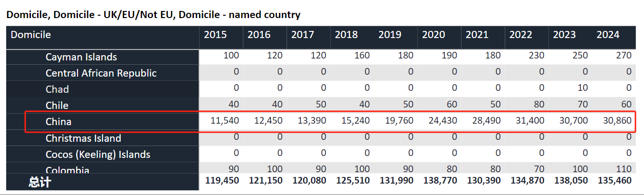The width and height of the screenshot is (644, 195).
Task: Click total 2022 value 134,870
Action: [528, 181]
